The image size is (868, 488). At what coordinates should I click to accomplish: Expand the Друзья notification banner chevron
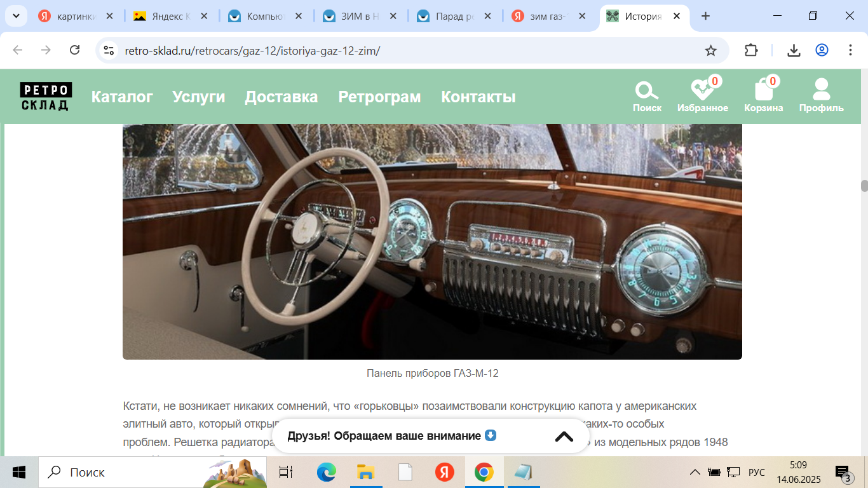pos(564,437)
